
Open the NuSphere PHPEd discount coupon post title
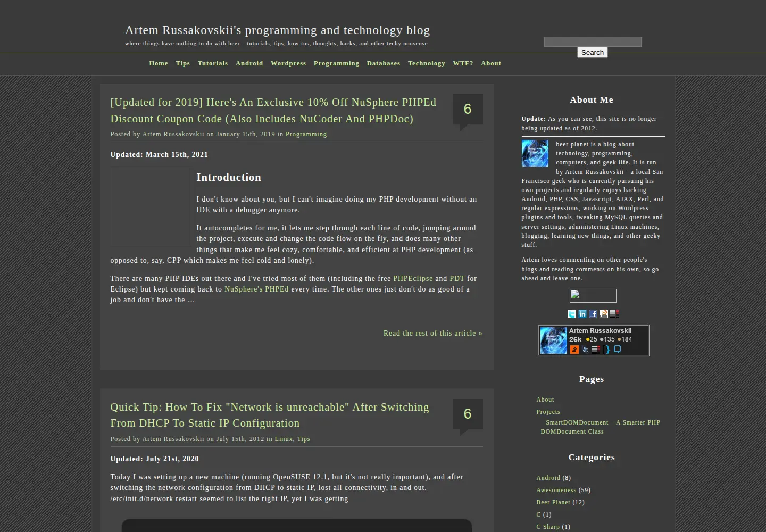[x=273, y=111]
